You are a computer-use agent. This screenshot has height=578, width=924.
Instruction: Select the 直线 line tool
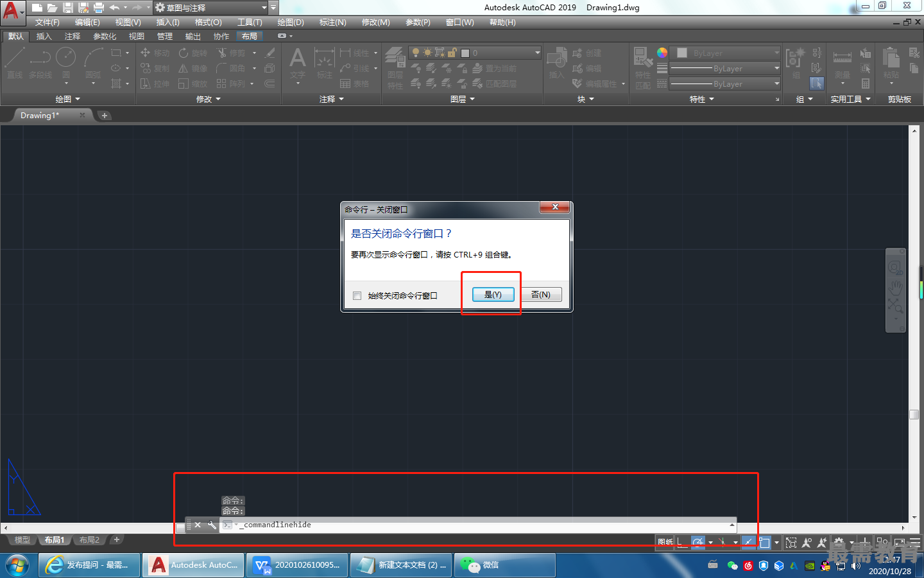coord(14,63)
